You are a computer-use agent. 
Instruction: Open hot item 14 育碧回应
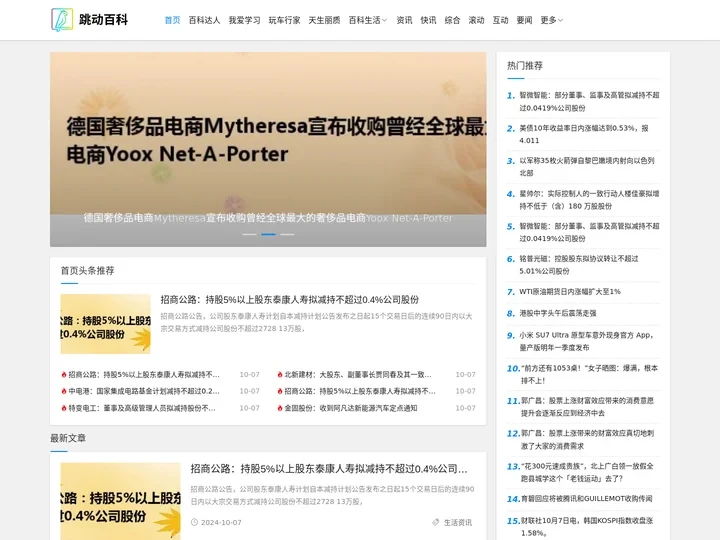586,499
